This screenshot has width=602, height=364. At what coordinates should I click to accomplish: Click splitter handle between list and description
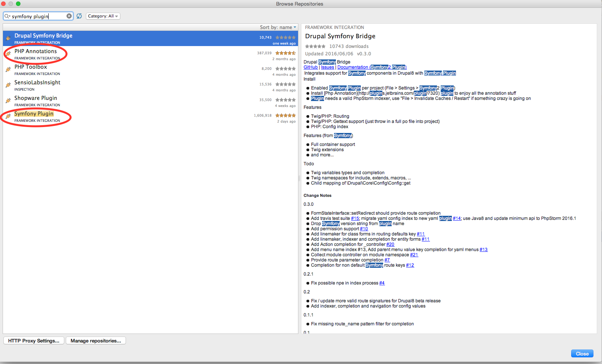point(299,178)
